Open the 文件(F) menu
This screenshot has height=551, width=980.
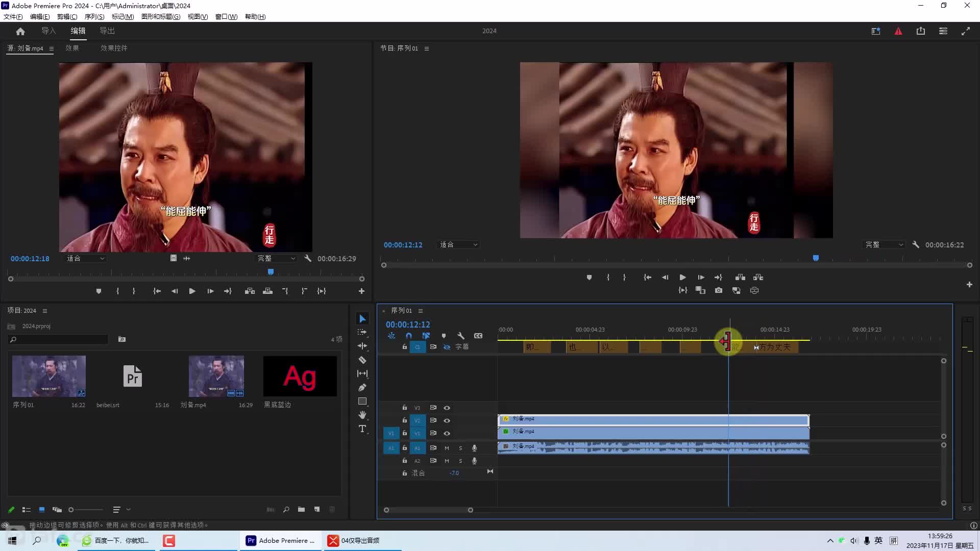[x=13, y=17]
